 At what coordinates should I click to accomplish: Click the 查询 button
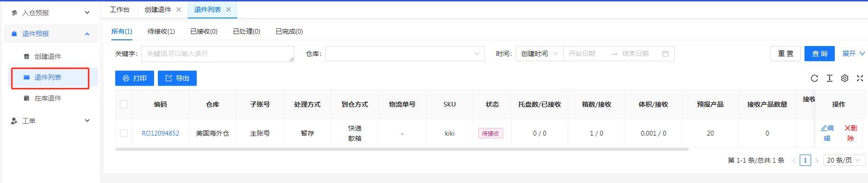point(820,54)
